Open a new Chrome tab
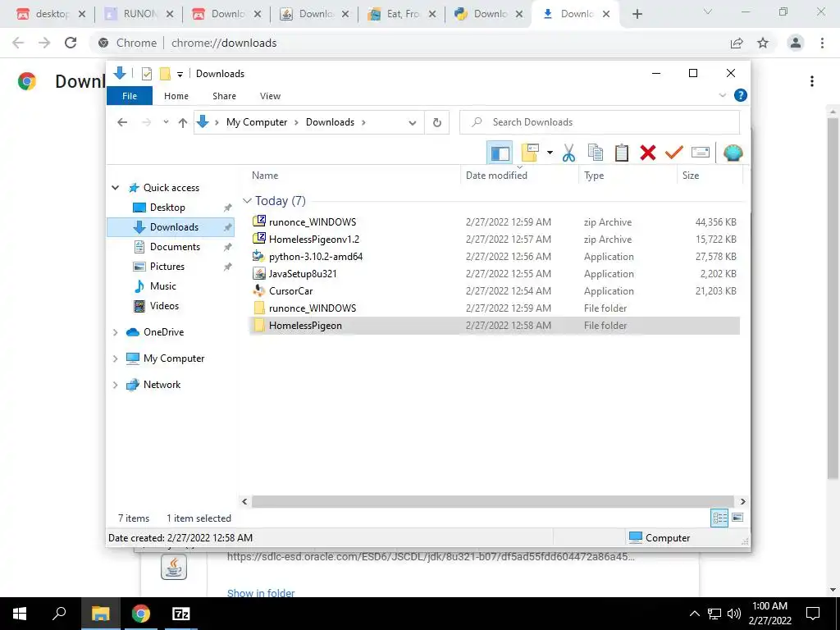The width and height of the screenshot is (840, 630). click(x=637, y=15)
